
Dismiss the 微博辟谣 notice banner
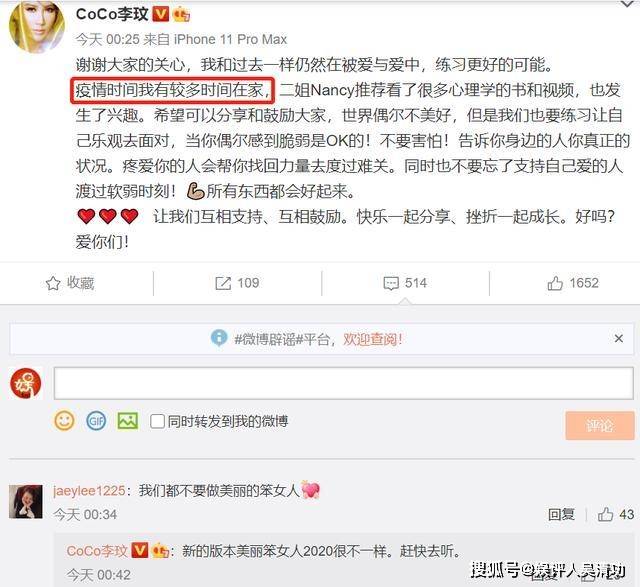619,338
